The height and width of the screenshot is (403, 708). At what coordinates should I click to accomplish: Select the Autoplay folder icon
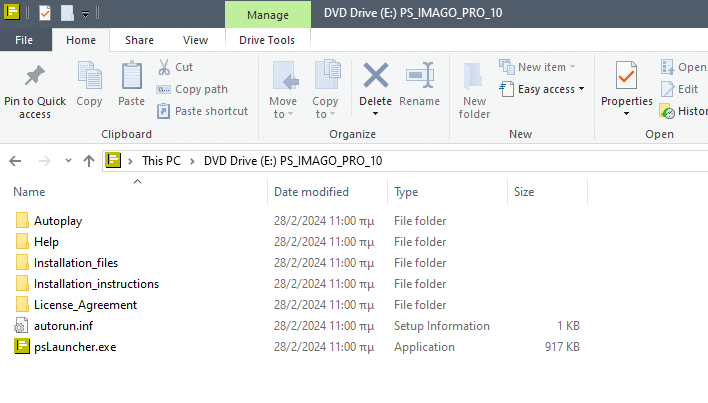pyautogui.click(x=22, y=220)
